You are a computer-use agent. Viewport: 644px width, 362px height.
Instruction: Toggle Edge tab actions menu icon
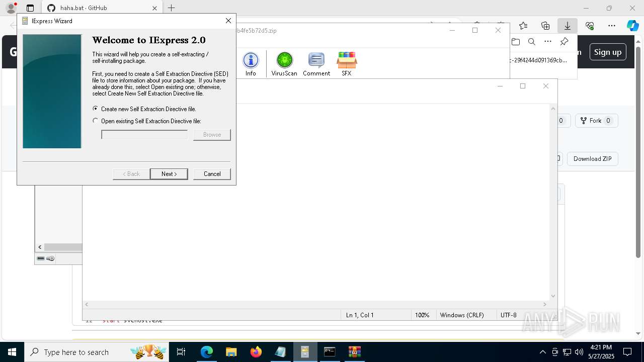(x=30, y=8)
